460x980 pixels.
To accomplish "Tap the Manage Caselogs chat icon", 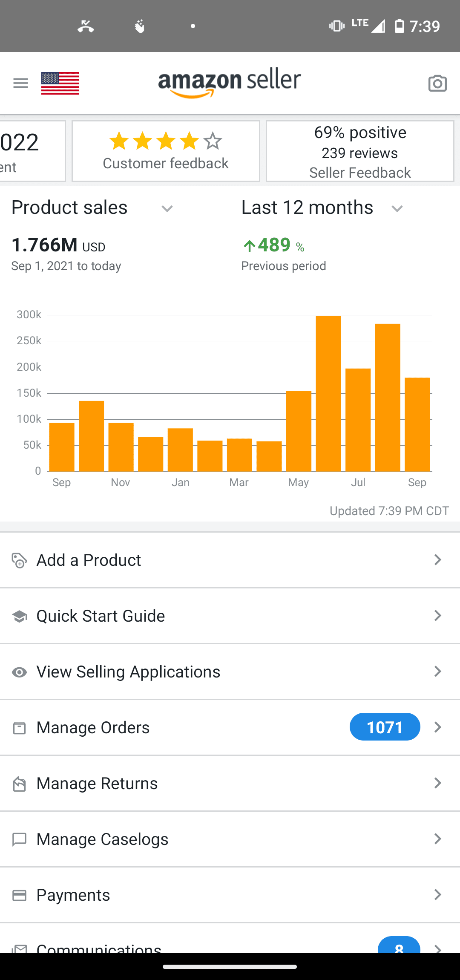I will point(19,839).
